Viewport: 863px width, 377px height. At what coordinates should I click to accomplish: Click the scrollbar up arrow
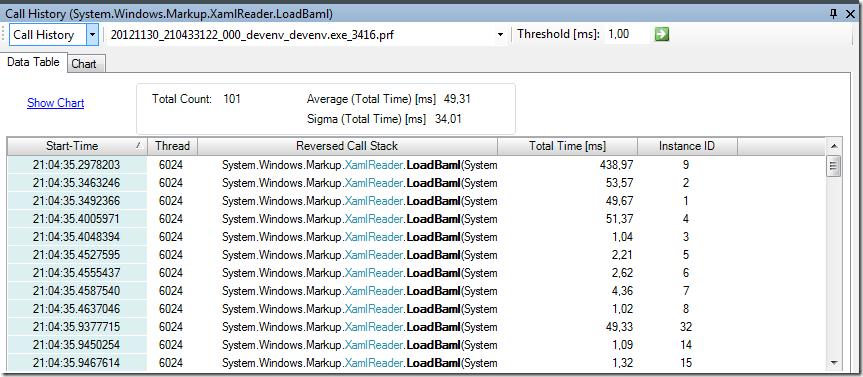(833, 146)
